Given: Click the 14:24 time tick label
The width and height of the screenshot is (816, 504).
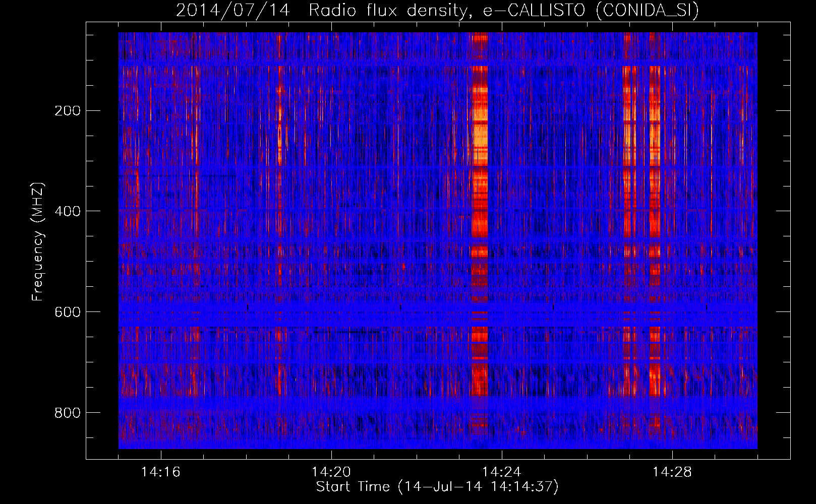Looking at the screenshot, I should pyautogui.click(x=502, y=472).
